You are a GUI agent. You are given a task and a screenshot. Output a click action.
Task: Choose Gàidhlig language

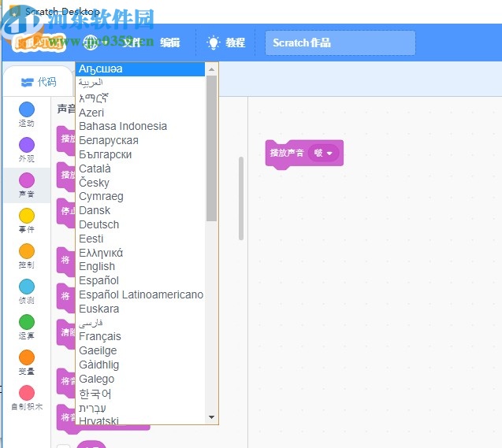pos(140,365)
